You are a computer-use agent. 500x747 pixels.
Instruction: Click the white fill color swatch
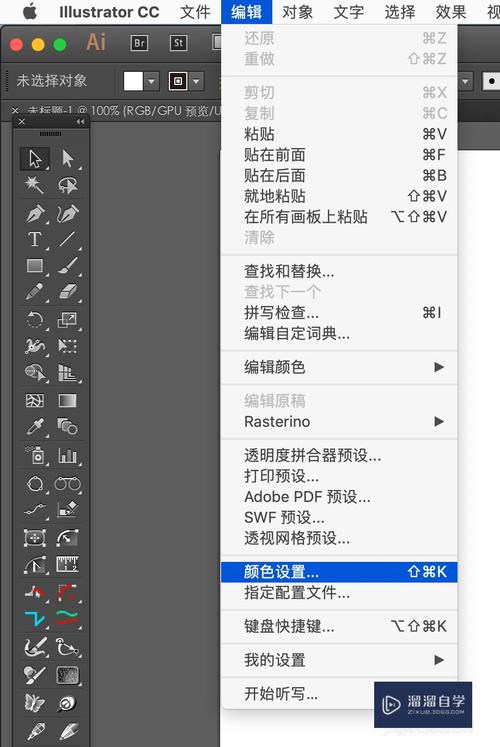pos(133,81)
